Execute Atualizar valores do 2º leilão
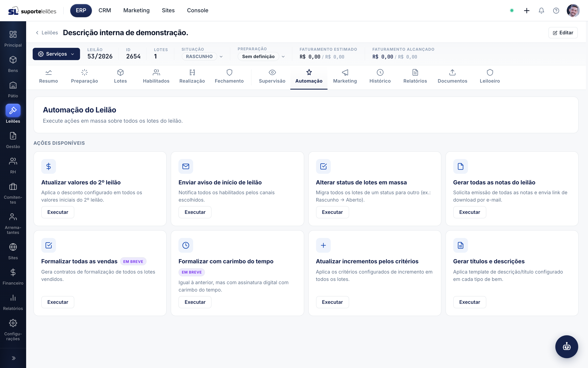This screenshot has width=588, height=368. [x=58, y=212]
